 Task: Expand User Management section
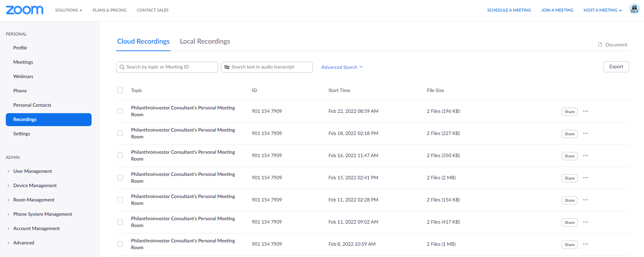point(32,171)
